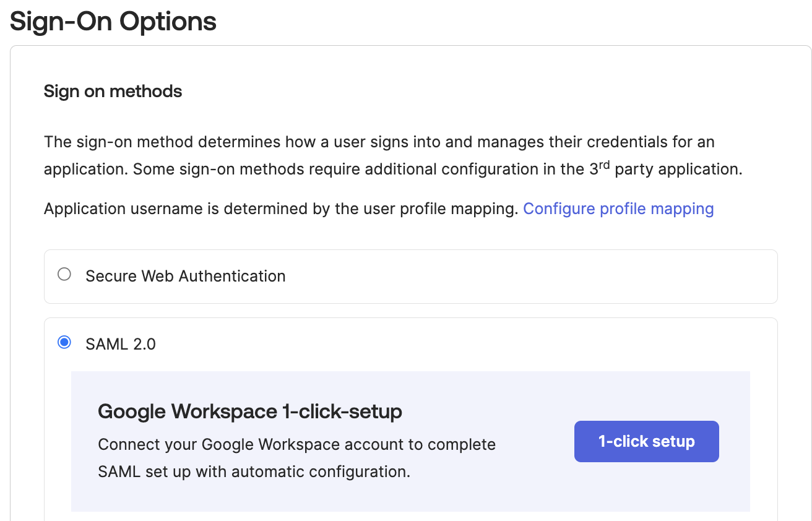Click the Secure Web Authentication option card
812x521 pixels.
(410, 276)
